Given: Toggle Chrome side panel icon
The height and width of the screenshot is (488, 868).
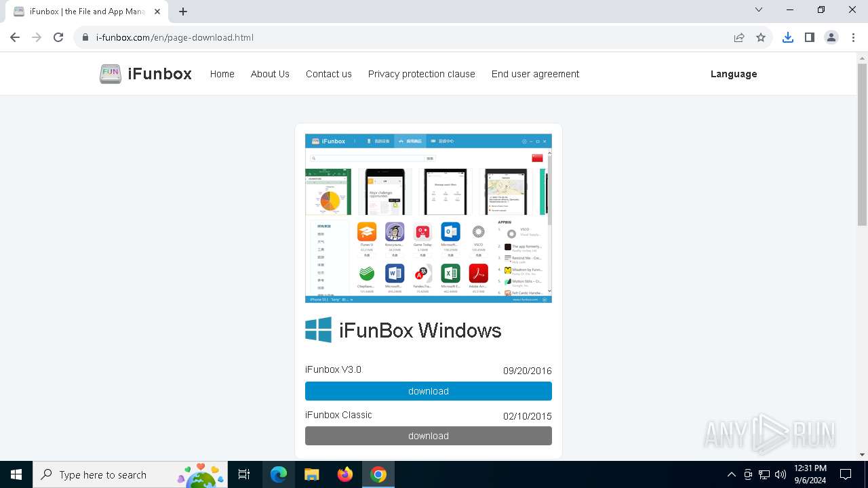Looking at the screenshot, I should 809,37.
